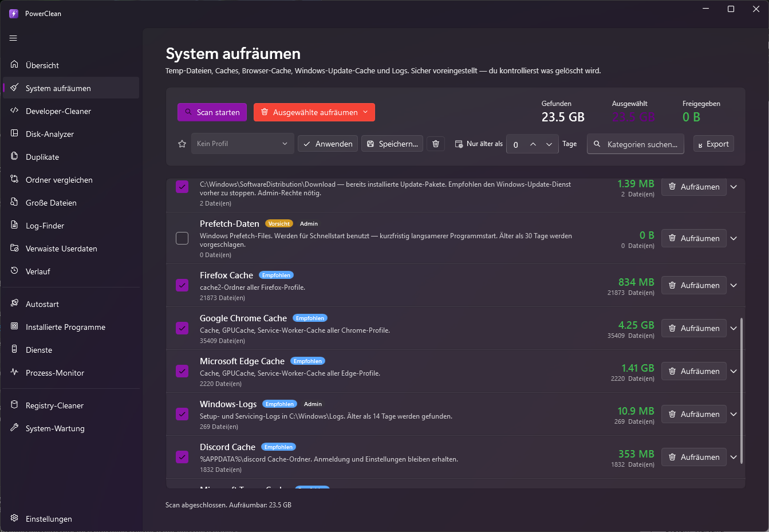Open the Ausgewählte aufräumen dropdown arrow
Image resolution: width=769 pixels, height=532 pixels.
point(365,112)
